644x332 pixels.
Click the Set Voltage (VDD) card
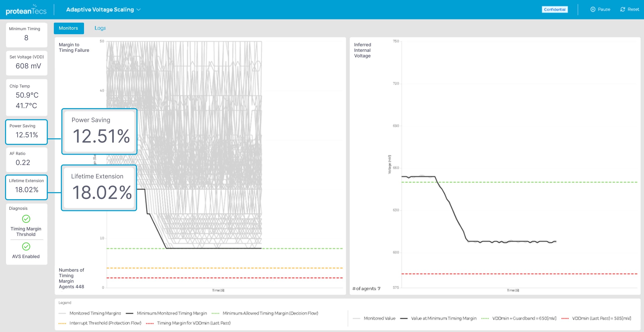(x=27, y=63)
